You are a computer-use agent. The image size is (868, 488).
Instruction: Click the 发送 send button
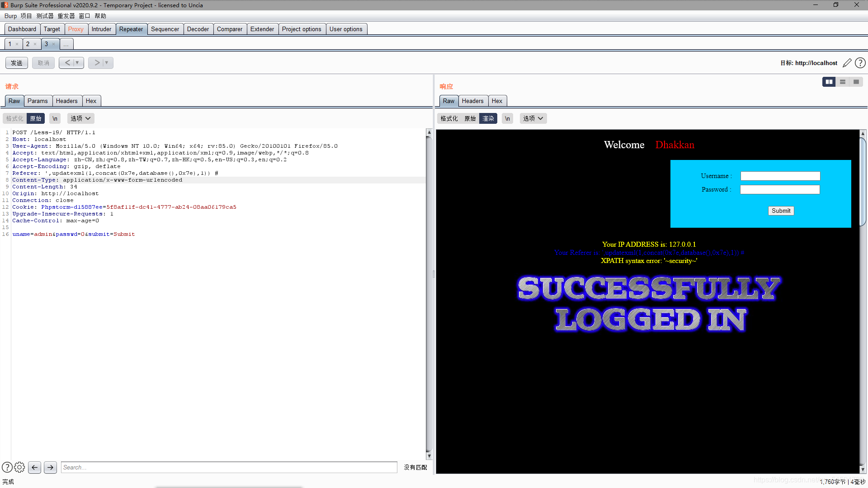pos(17,63)
